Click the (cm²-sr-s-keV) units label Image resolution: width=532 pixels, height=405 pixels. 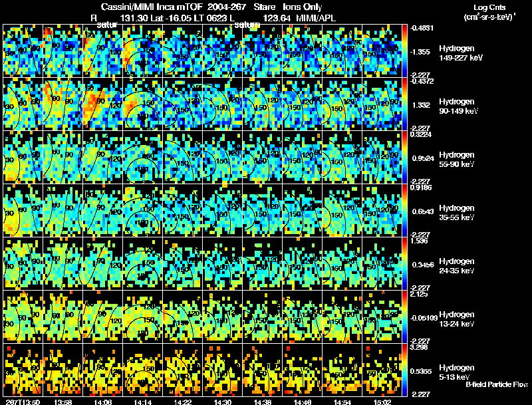pos(489,17)
